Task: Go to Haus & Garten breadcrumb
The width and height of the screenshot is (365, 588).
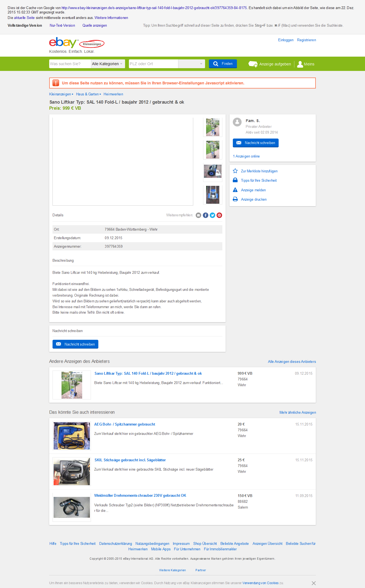Action: coord(87,94)
